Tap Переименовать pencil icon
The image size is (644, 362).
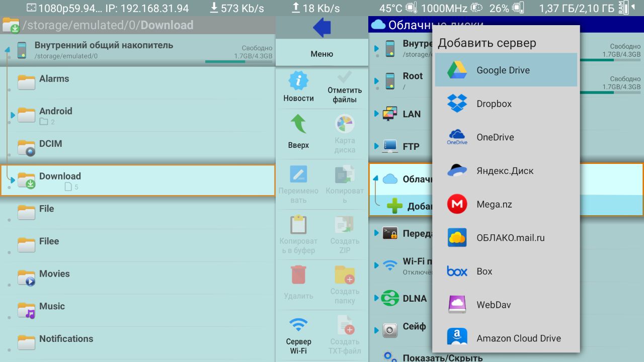[298, 174]
